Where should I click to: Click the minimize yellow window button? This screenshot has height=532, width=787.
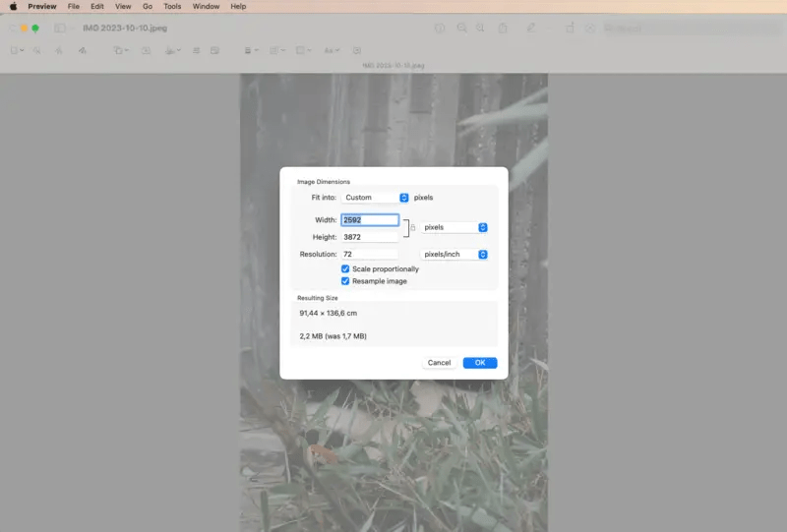point(24,29)
